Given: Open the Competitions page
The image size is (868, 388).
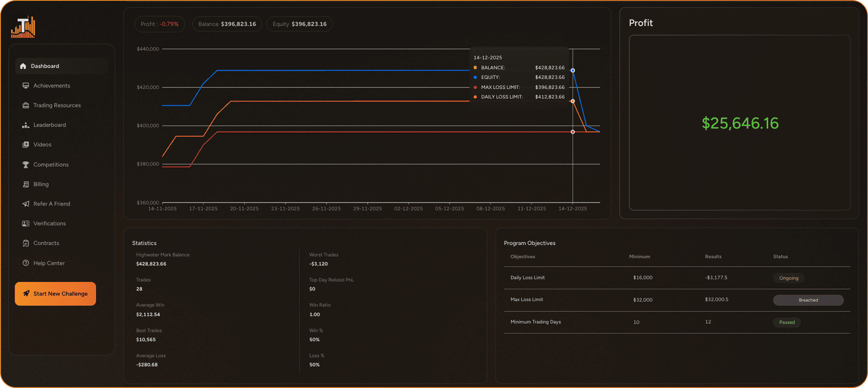Looking at the screenshot, I should [x=51, y=164].
